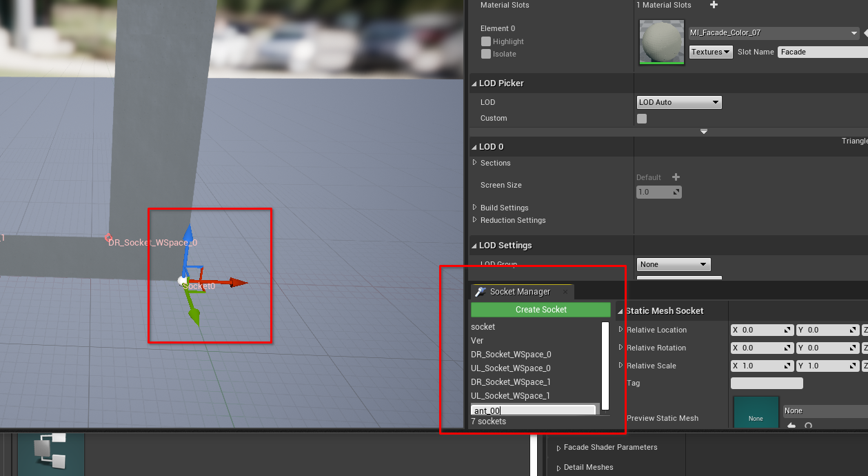Add a new material slot with plus icon
Viewport: 868px width, 476px height.
714,6
